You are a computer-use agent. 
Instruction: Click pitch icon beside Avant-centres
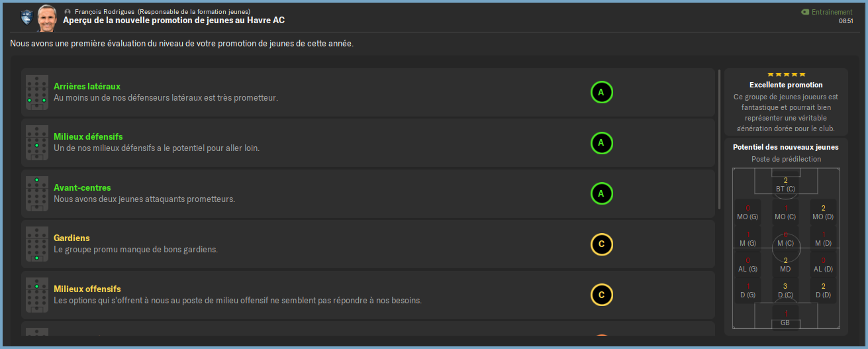(x=36, y=194)
